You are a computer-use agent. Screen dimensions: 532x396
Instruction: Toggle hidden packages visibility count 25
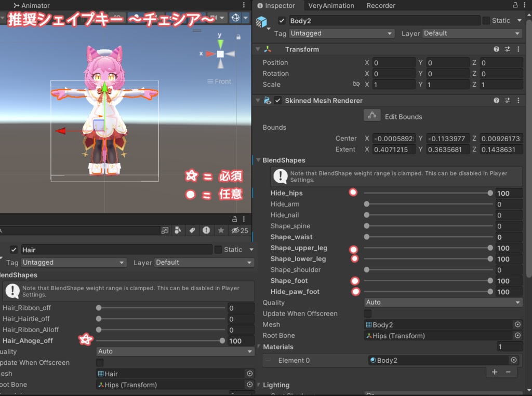240,230
